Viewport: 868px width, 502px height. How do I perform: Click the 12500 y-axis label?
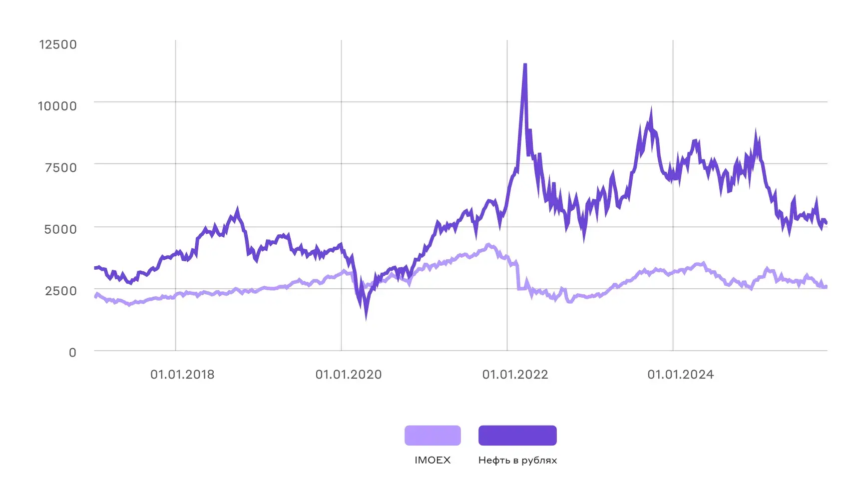coord(58,44)
